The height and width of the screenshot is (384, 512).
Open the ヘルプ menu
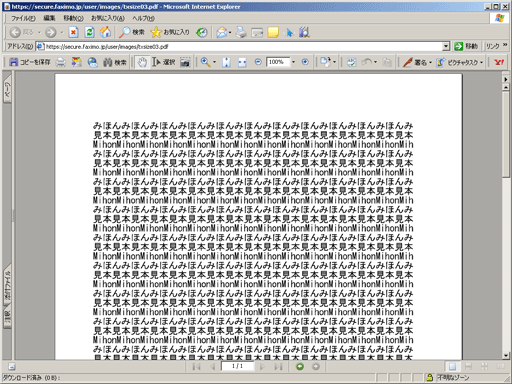click(143, 18)
